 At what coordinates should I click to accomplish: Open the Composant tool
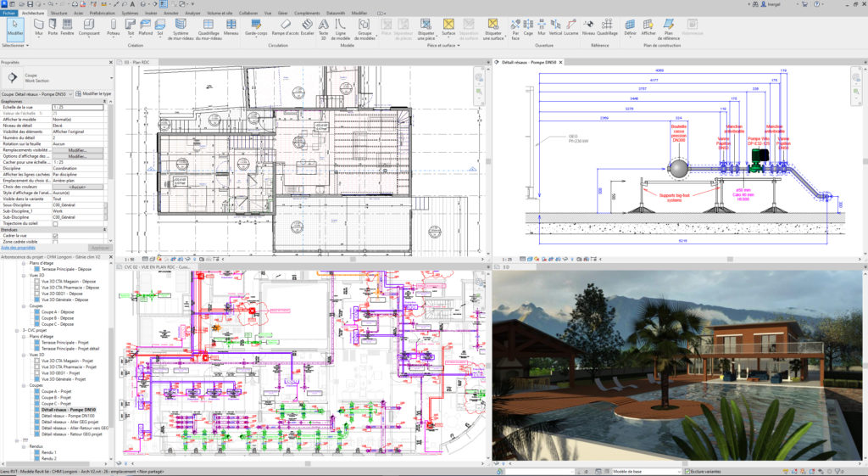pyautogui.click(x=89, y=27)
